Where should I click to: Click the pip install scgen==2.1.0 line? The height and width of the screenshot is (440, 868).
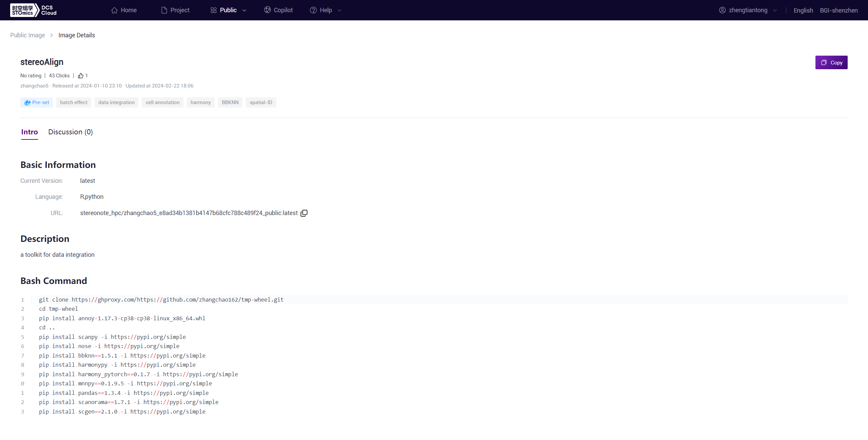(x=122, y=412)
